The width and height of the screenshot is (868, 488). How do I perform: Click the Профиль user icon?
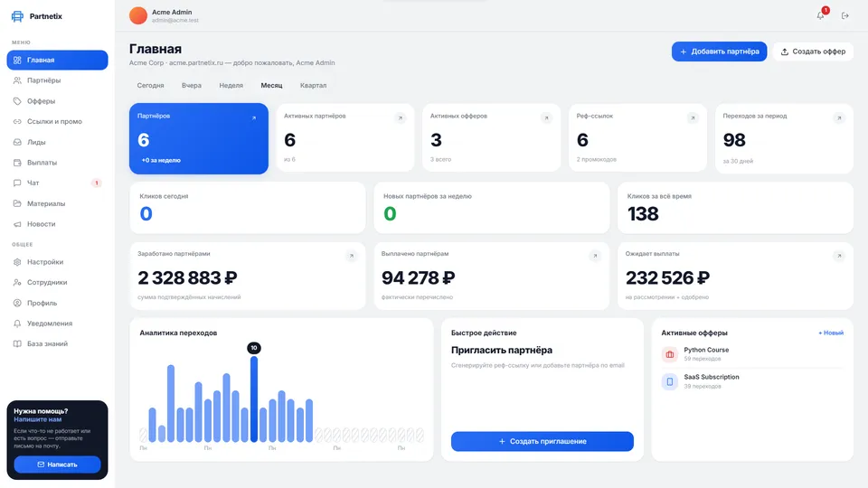(17, 303)
